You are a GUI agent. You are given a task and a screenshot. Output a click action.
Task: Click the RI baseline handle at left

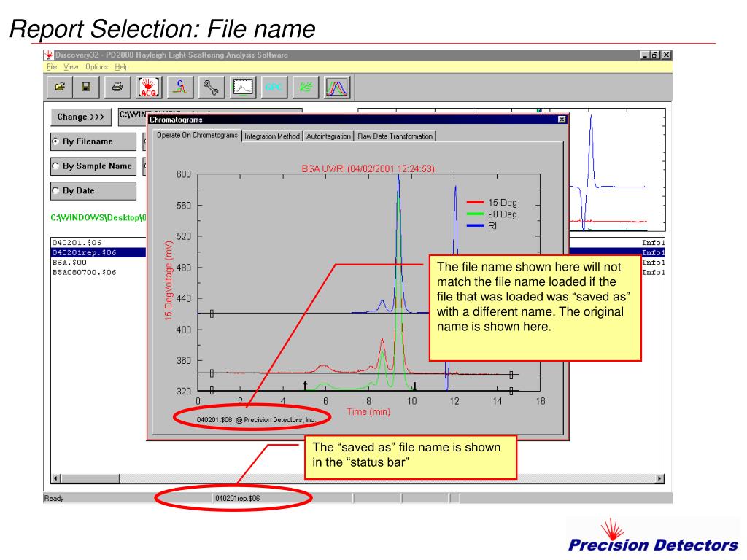[x=212, y=314]
